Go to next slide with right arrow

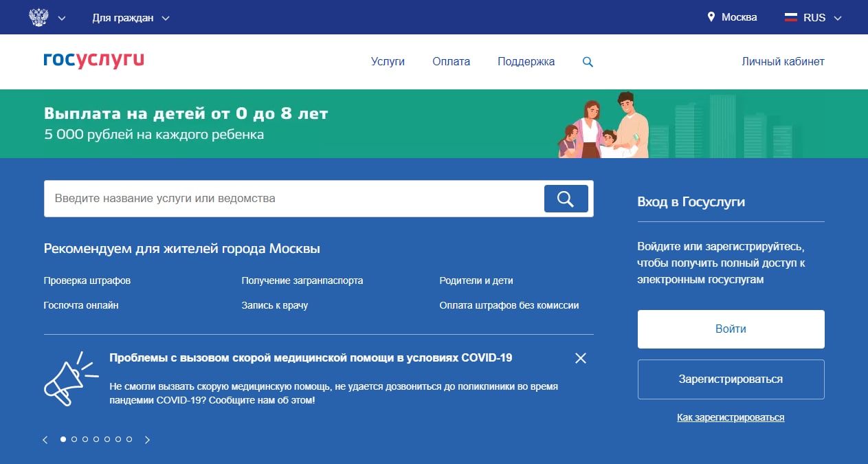[147, 440]
